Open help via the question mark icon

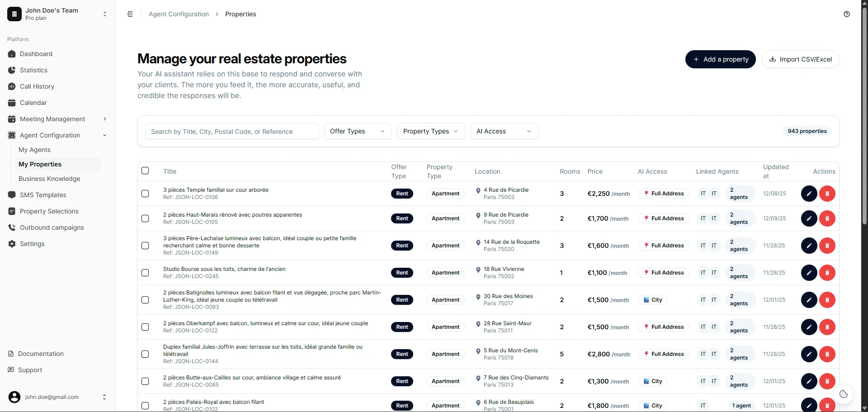tap(847, 14)
